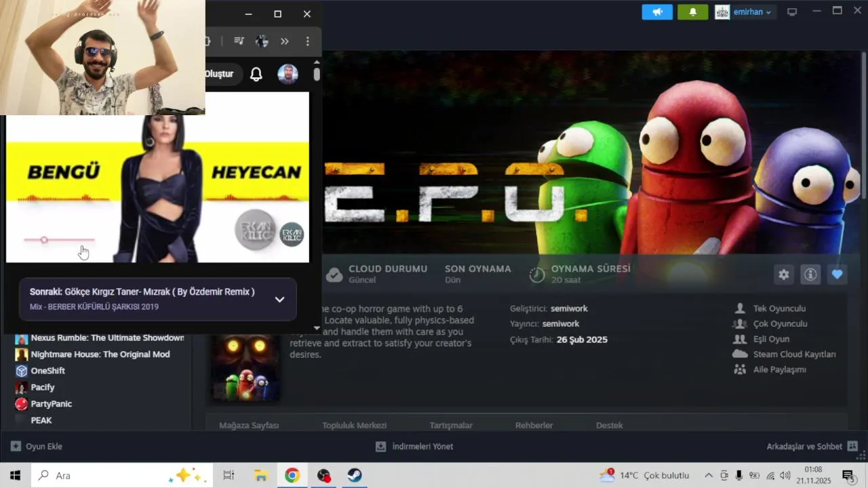Expand the Sonraki up-next playlist panel
The width and height of the screenshot is (868, 488).
(279, 300)
